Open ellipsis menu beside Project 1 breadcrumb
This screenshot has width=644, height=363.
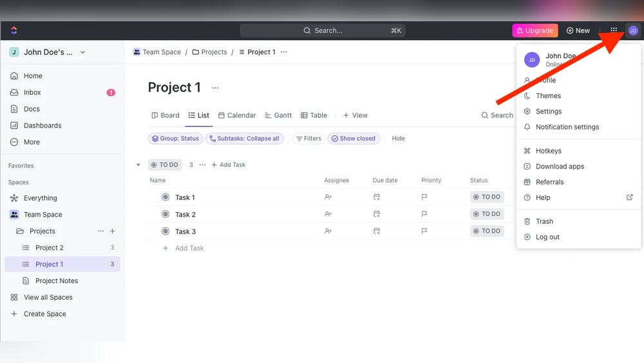click(284, 52)
